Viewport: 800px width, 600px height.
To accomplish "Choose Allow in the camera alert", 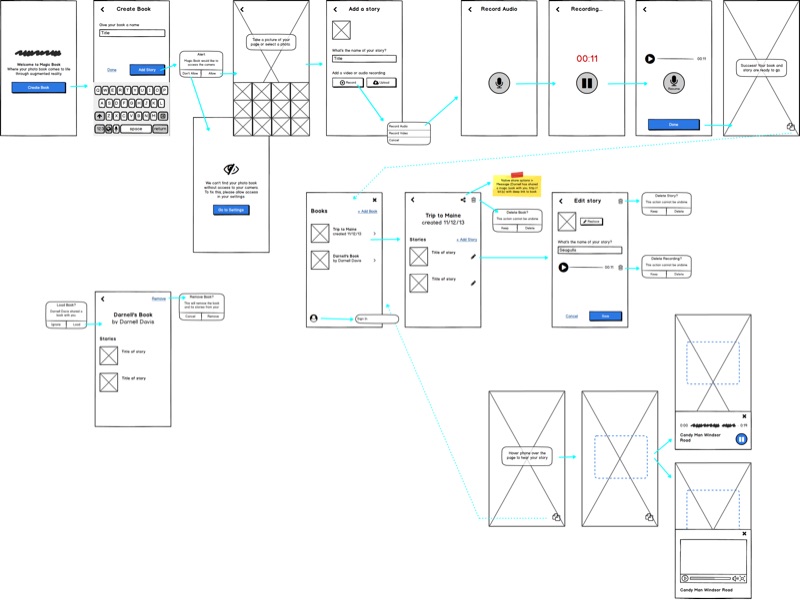I will (x=212, y=73).
